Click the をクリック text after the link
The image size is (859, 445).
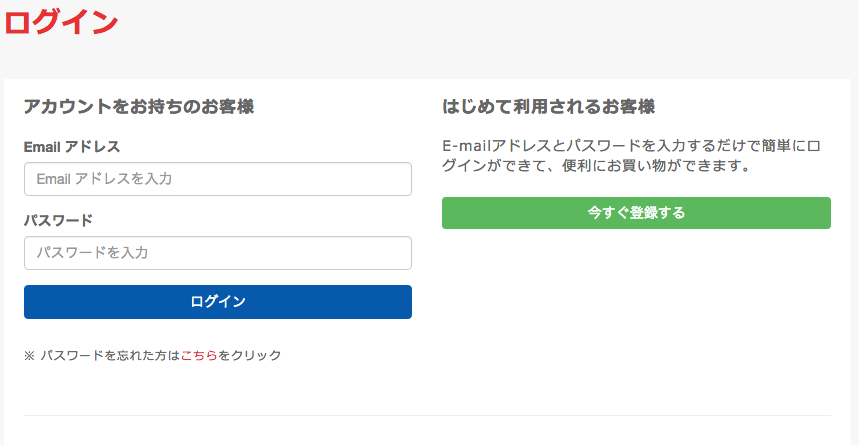tap(249, 355)
